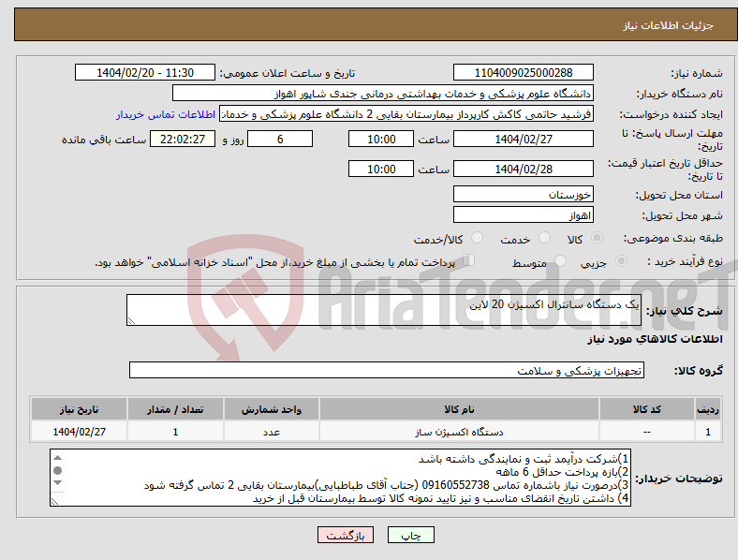The height and width of the screenshot is (560, 738).
Task: Click the general description textarea
Action: 384,310
